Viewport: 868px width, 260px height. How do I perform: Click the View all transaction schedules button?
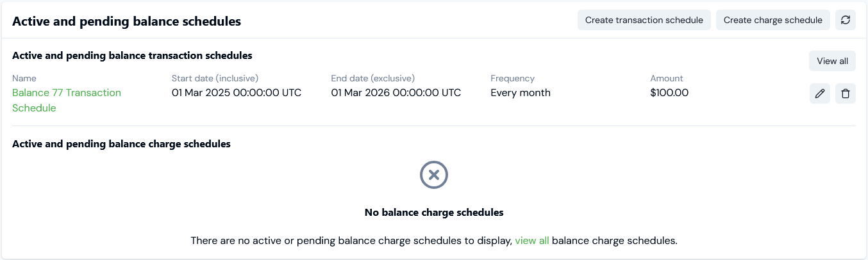[832, 61]
